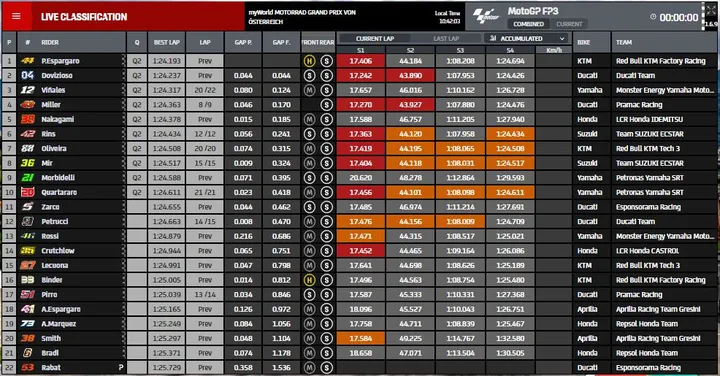Click medium front tyre icon for Viñales
720x376 pixels.
click(309, 90)
